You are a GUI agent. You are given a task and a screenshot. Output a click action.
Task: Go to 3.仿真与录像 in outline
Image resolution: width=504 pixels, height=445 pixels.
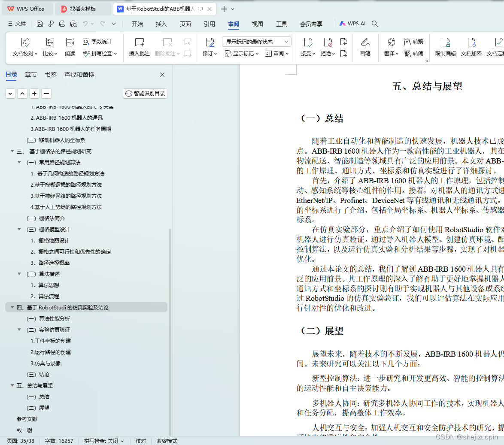tap(46, 363)
